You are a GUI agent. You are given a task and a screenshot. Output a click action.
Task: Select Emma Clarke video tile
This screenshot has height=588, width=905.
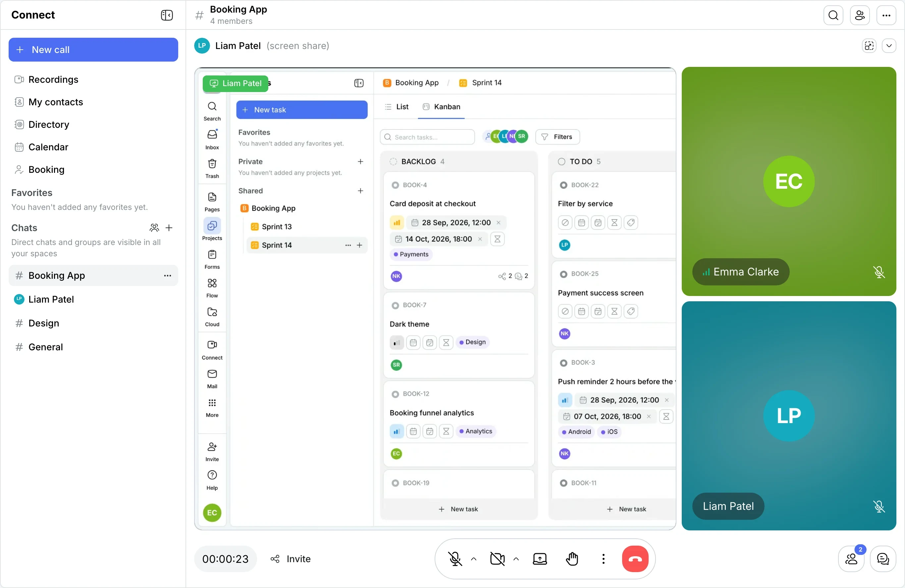[789, 182]
